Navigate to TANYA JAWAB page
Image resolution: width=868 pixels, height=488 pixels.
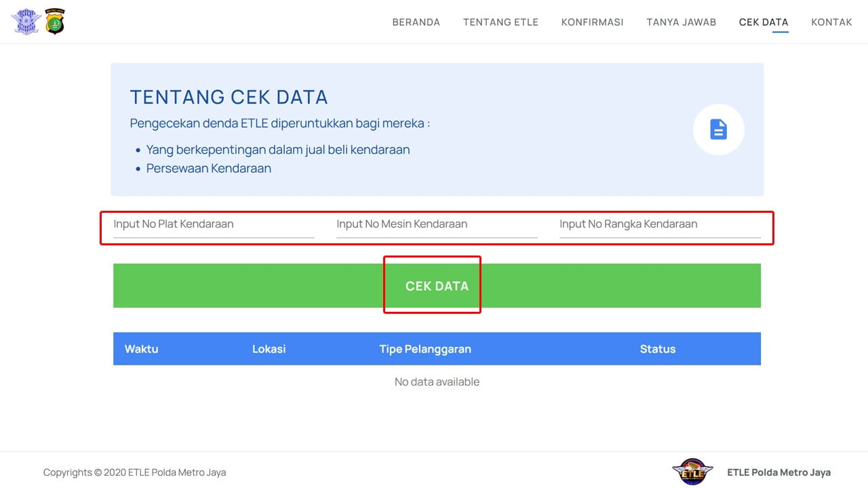[x=682, y=22]
